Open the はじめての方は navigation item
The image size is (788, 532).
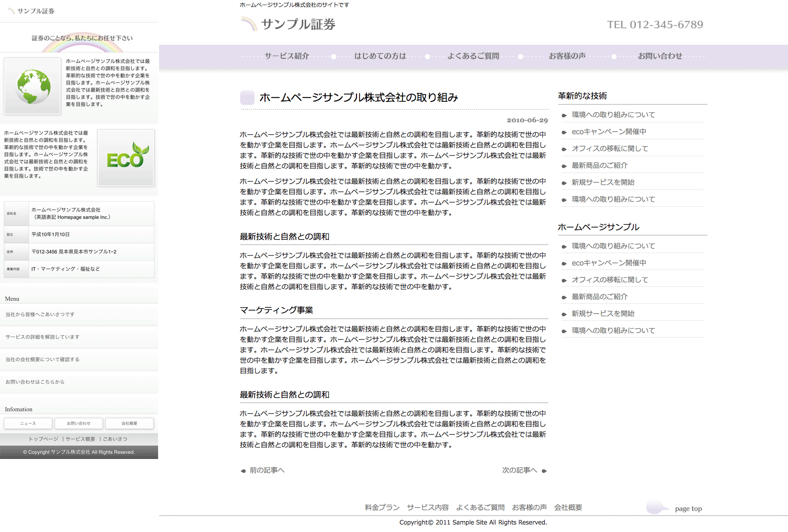[x=380, y=56]
